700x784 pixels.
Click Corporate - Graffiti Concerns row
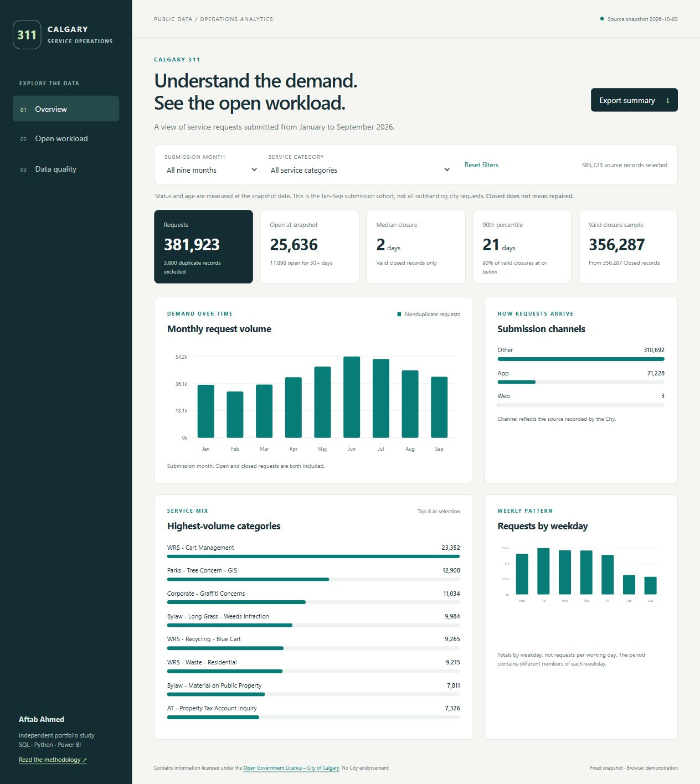click(x=313, y=597)
